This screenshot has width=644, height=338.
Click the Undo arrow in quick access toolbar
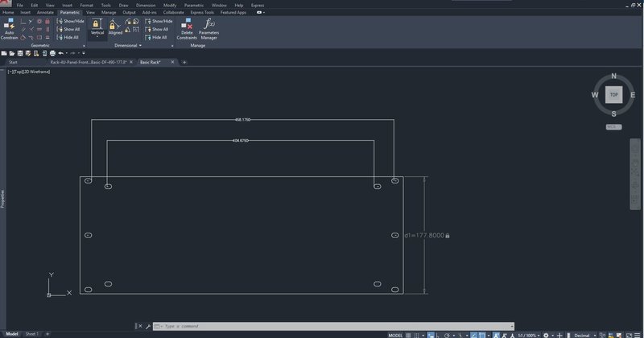pyautogui.click(x=61, y=53)
